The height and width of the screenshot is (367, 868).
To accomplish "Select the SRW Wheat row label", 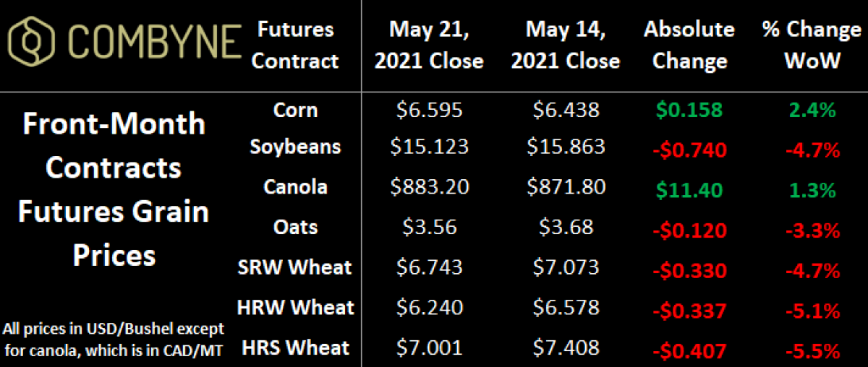I will [x=295, y=267].
